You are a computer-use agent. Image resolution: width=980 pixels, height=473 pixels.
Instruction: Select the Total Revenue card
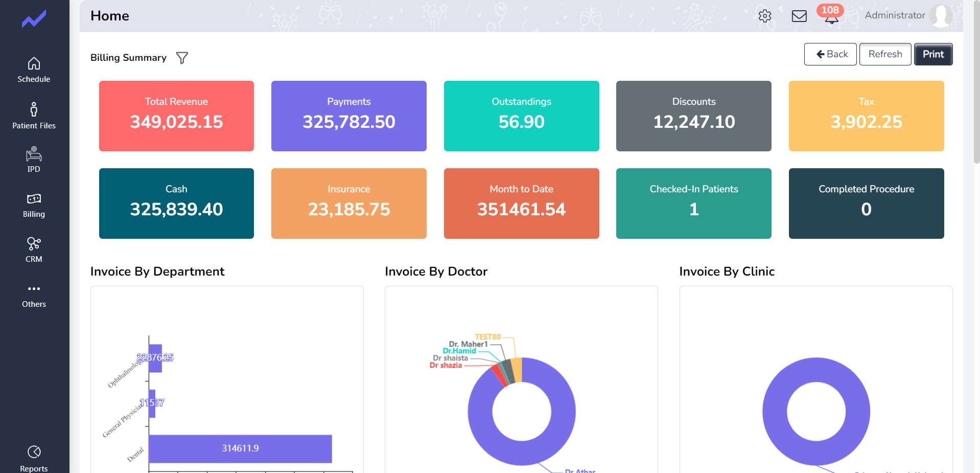[x=176, y=116]
